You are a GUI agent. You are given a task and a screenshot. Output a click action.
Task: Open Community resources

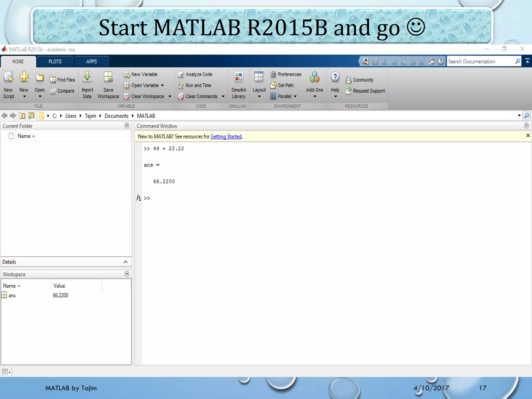click(360, 80)
